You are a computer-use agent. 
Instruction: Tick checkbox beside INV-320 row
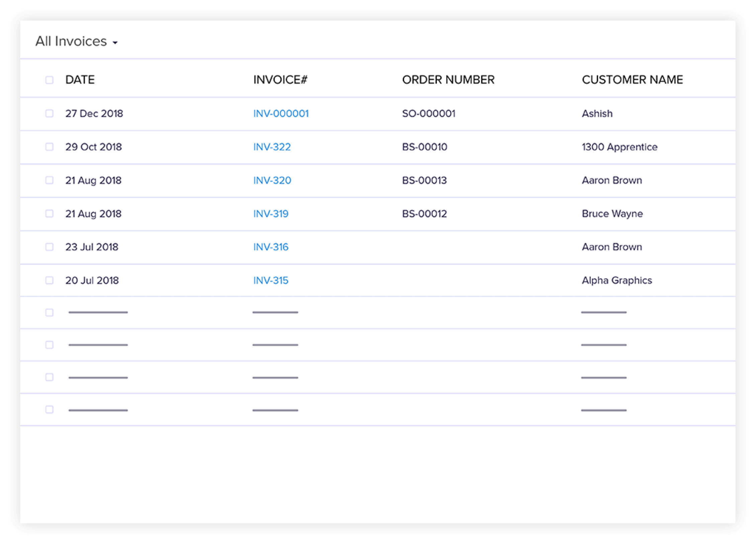pos(49,180)
